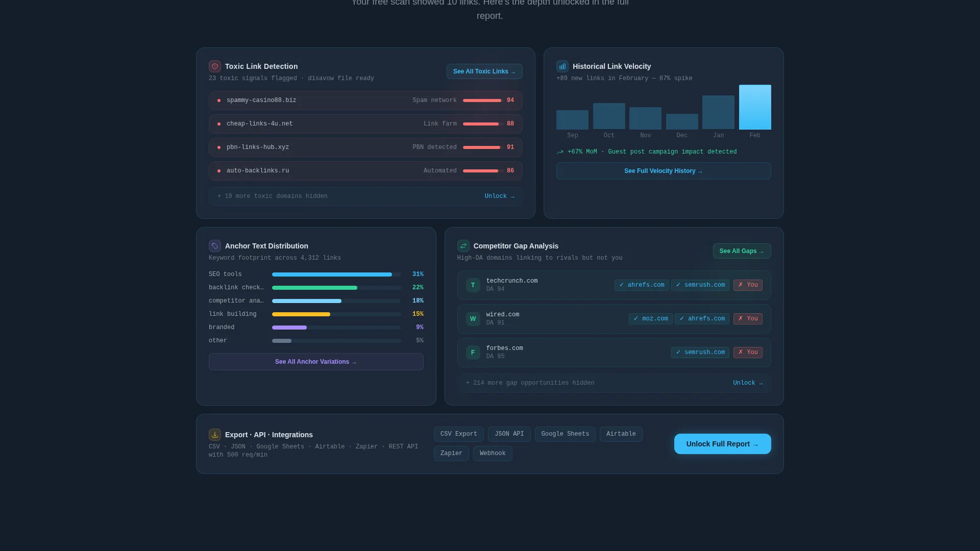
Task: Click the SEO tools anchor bar
Action: [336, 274]
